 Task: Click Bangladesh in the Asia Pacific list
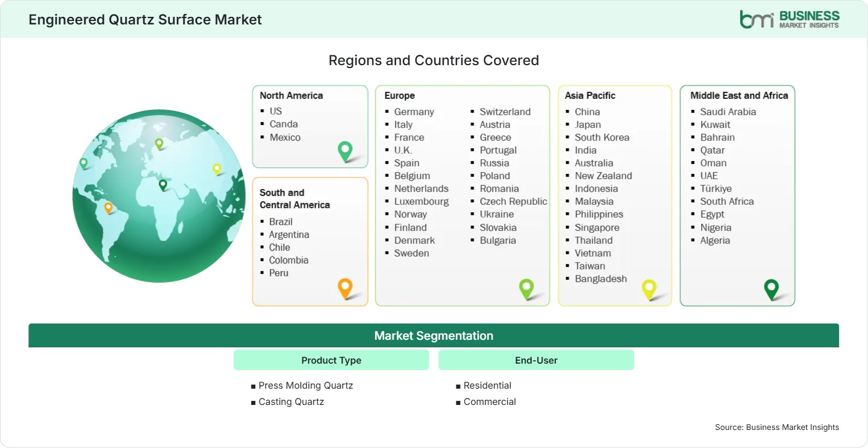click(601, 279)
